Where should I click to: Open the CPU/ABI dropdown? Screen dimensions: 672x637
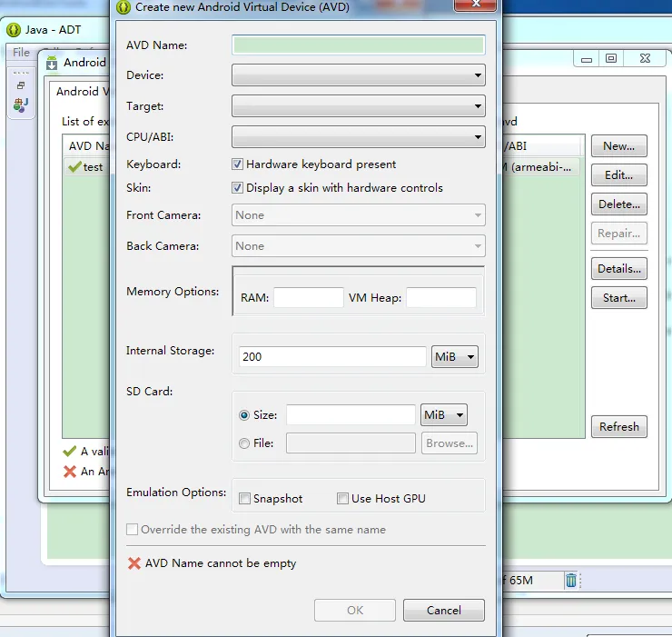(x=358, y=138)
